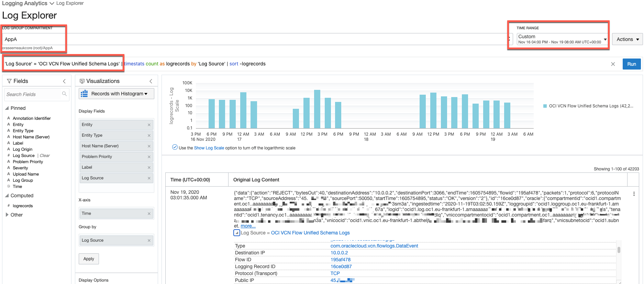The height and width of the screenshot is (284, 644).
Task: Select the Host Name (Server) pinned field
Action: tap(31, 137)
